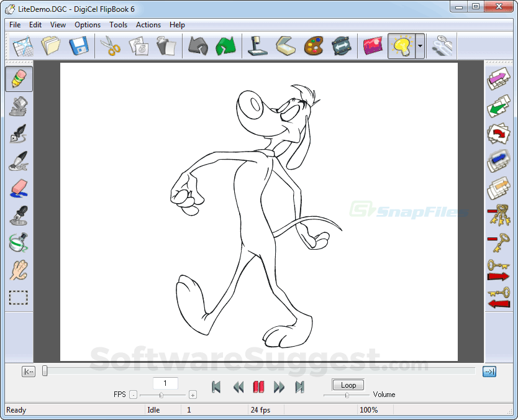Toggle the light table bulb

coord(402,45)
